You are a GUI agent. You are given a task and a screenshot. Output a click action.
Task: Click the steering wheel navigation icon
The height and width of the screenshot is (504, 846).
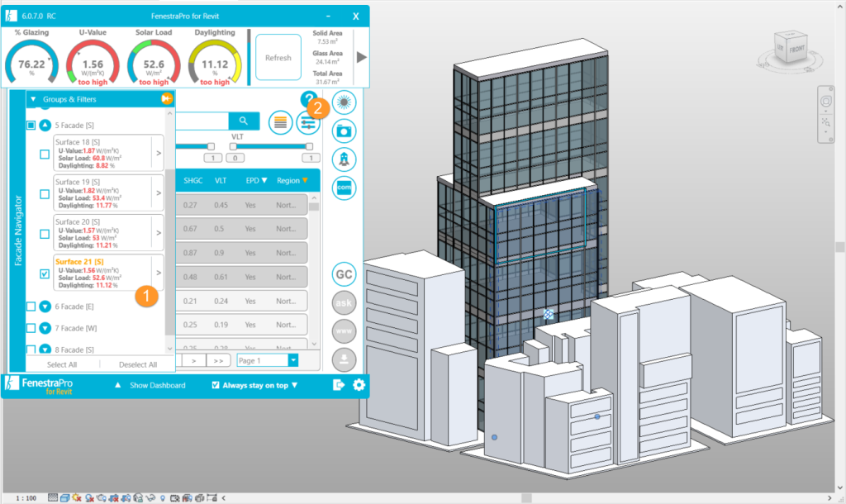point(826,102)
